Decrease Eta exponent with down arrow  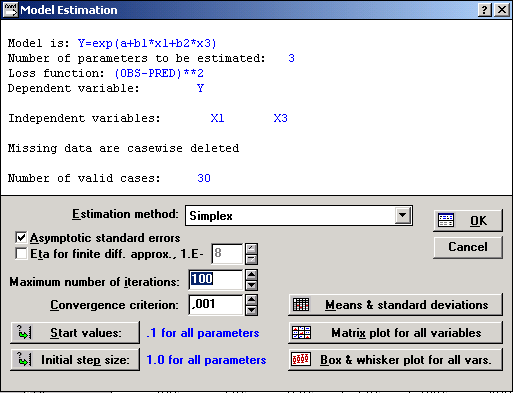[251, 259]
